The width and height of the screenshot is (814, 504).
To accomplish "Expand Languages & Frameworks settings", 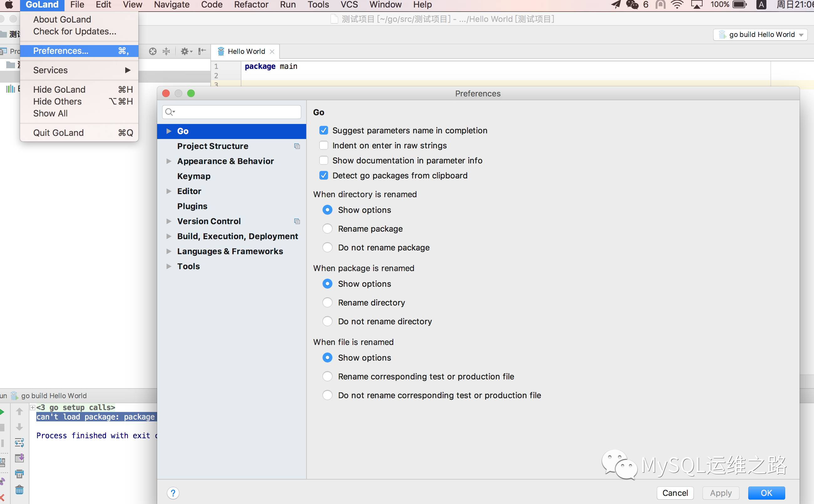I will [x=169, y=251].
